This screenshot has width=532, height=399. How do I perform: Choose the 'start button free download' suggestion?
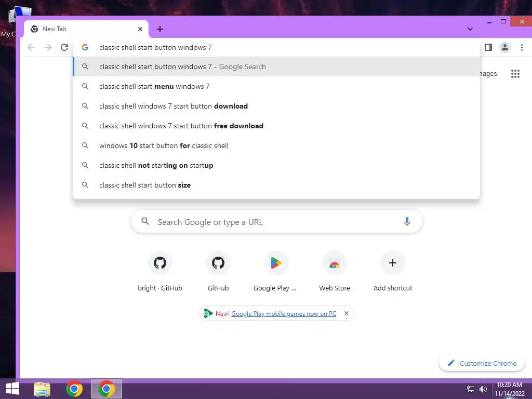pos(276,126)
